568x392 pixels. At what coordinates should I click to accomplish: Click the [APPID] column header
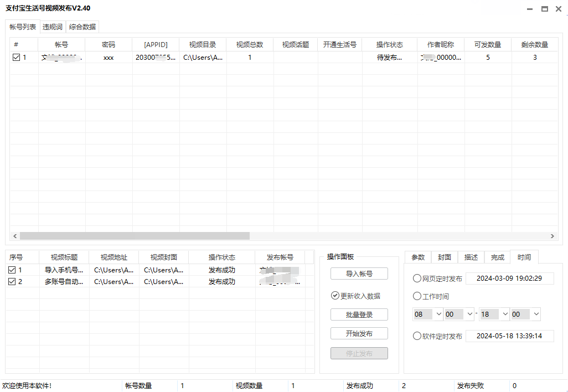coord(156,44)
